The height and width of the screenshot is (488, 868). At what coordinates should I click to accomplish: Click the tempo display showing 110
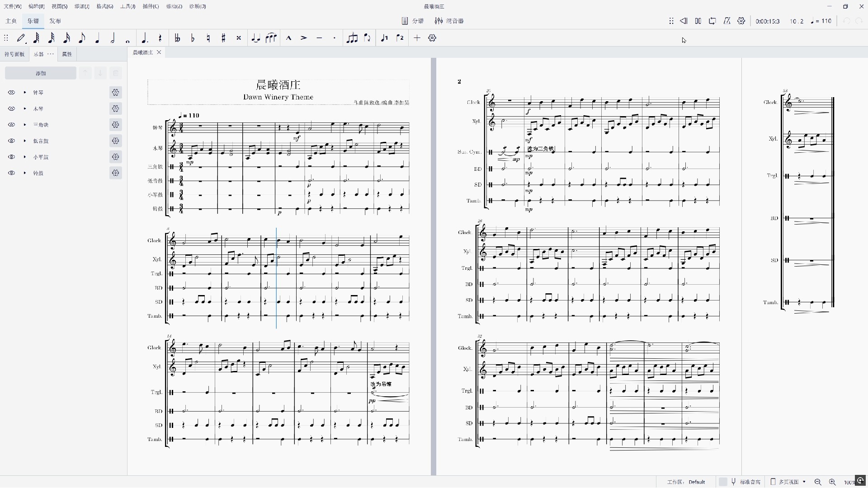(821, 21)
